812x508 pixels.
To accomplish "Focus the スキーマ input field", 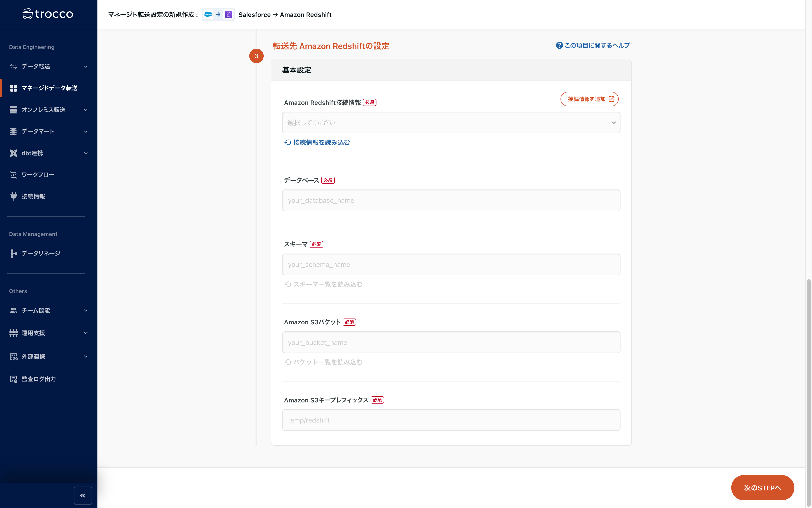I will click(x=451, y=264).
